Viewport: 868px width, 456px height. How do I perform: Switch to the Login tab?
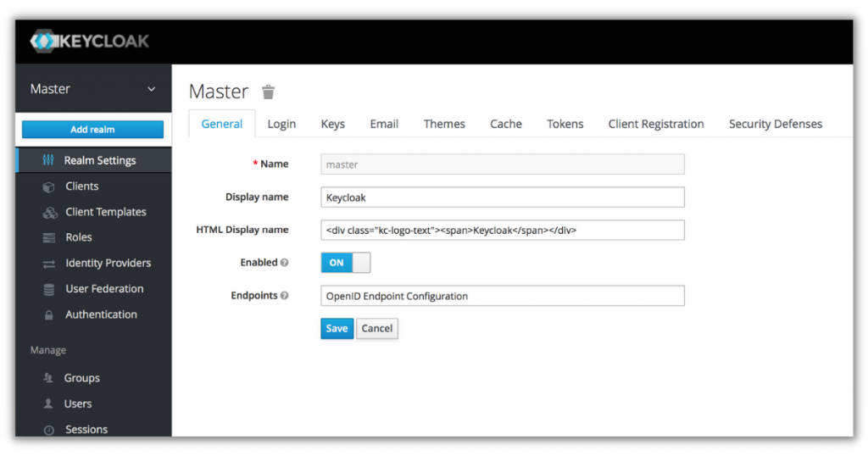(281, 124)
